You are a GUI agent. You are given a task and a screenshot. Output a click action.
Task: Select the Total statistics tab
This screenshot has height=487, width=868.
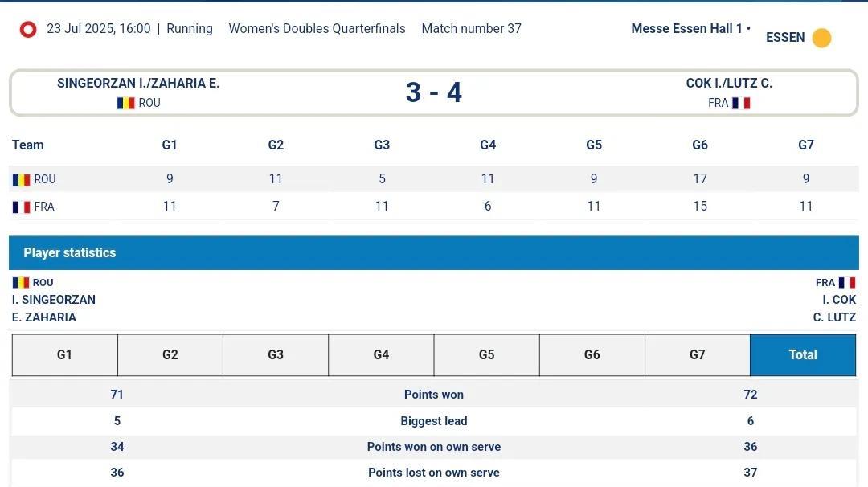tap(803, 355)
